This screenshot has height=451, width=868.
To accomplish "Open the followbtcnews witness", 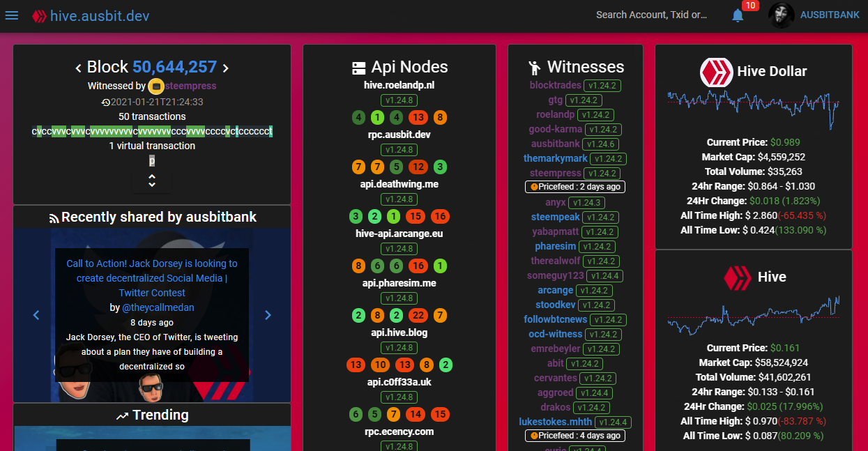I will [556, 319].
